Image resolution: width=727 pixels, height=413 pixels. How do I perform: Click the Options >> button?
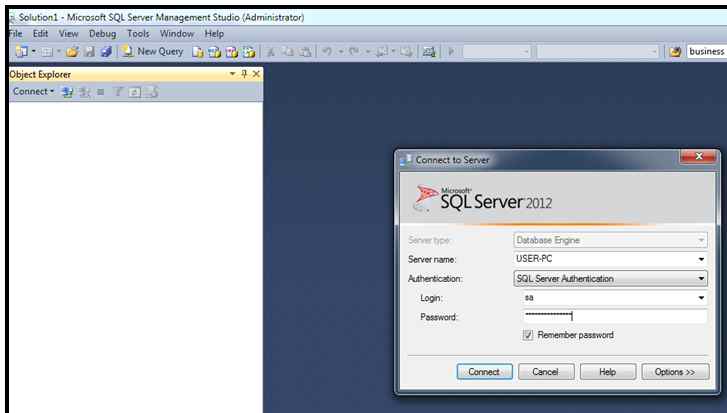(x=676, y=372)
